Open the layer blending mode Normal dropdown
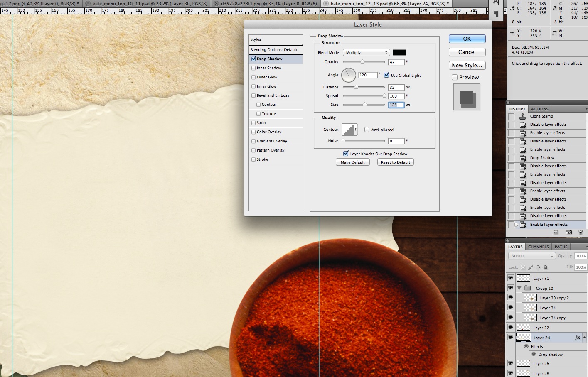 point(531,256)
